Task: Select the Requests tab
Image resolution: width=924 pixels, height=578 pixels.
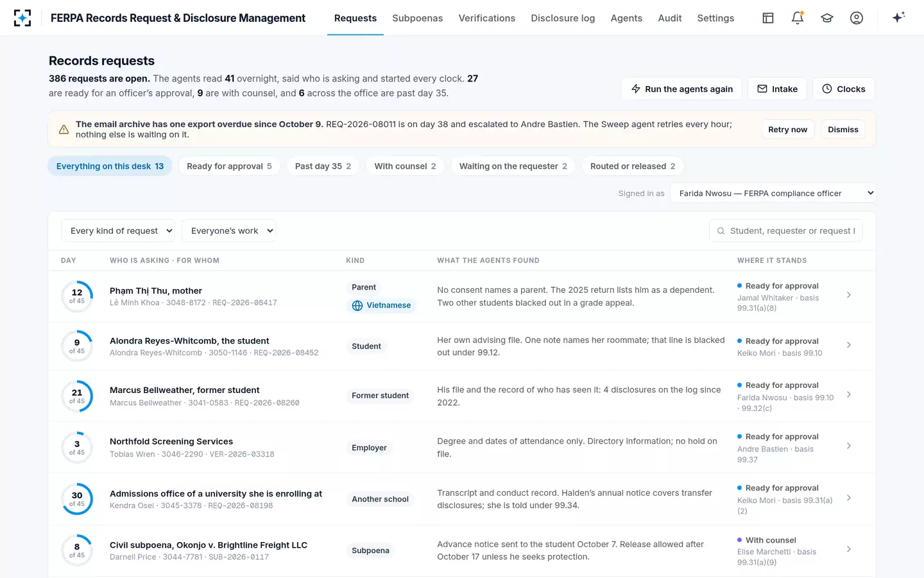Action: click(x=355, y=18)
